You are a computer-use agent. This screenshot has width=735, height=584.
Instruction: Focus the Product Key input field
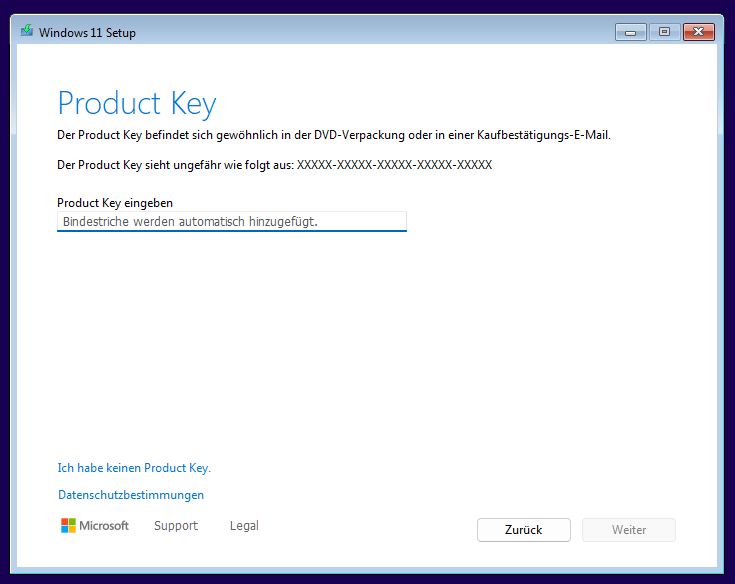[x=232, y=222]
